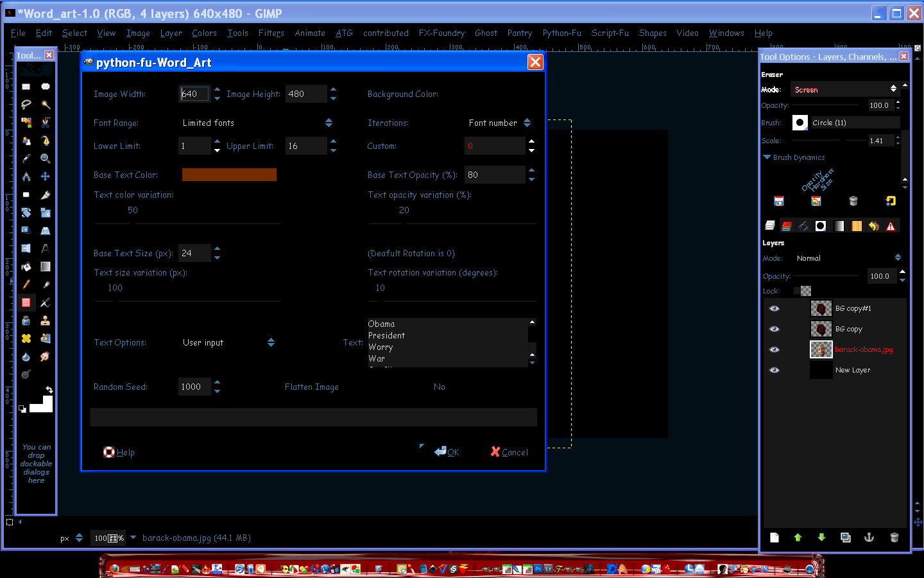Select the BG copy#1 layer thumbnail
The width and height of the screenshot is (924, 578).
pos(821,308)
